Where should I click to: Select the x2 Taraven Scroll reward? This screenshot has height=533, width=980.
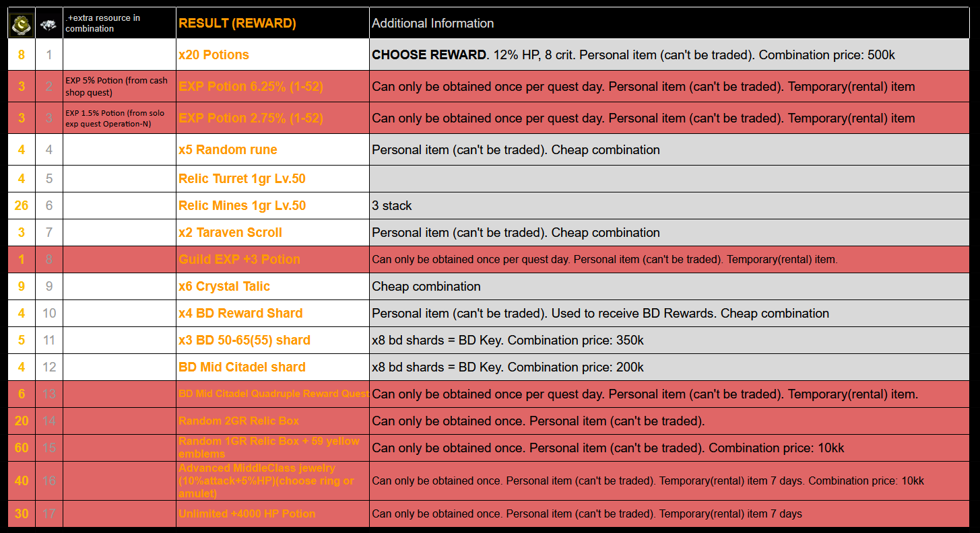(x=230, y=233)
